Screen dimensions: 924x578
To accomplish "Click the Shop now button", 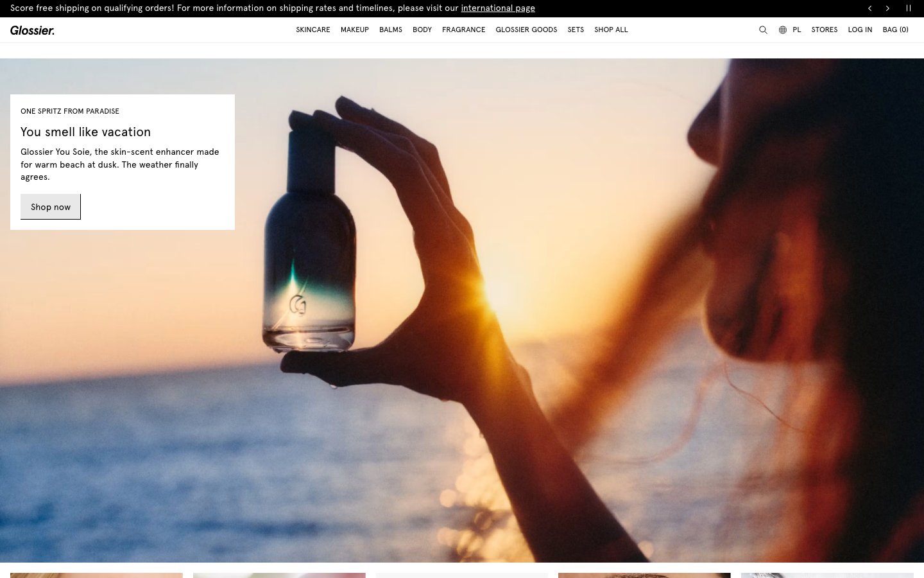I will point(51,207).
